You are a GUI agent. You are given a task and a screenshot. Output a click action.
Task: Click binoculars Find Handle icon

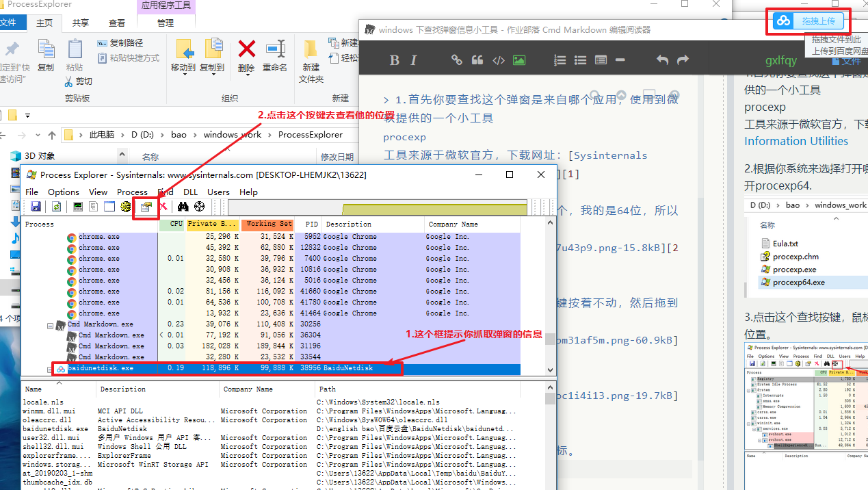click(x=183, y=207)
